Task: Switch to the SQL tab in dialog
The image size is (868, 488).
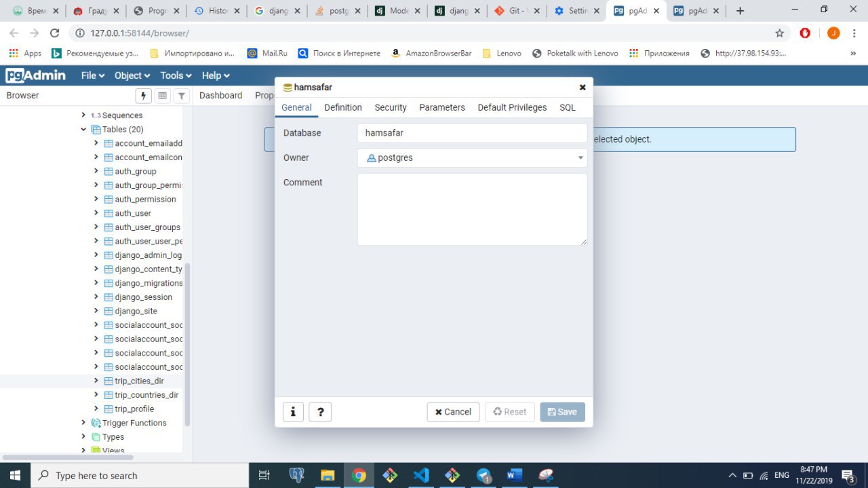Action: [568, 107]
